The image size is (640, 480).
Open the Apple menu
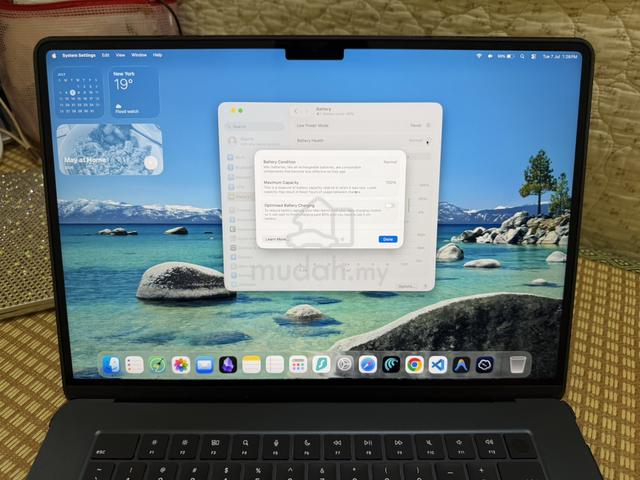point(54,56)
